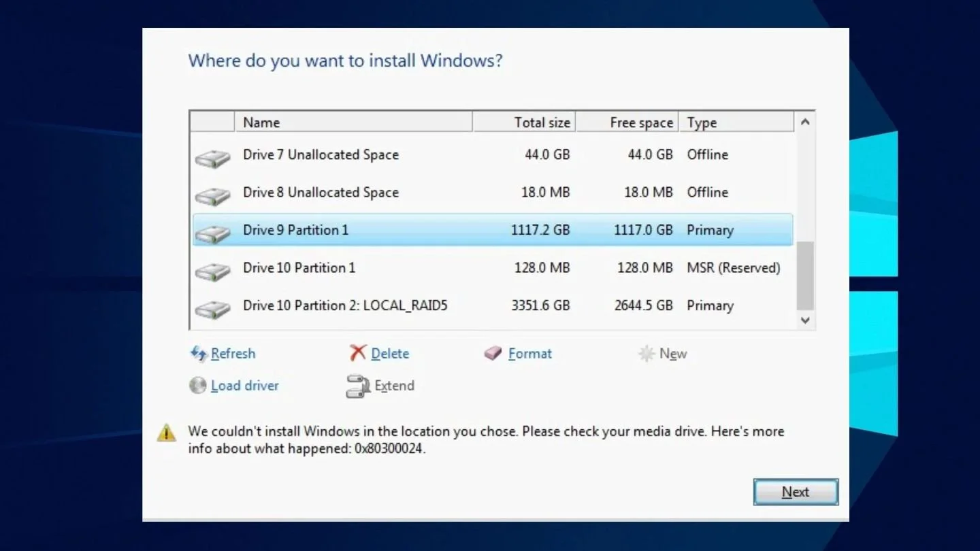Select Drive 10 Partition 2: LOCAL_RAID5 name
Image resolution: width=980 pixels, height=551 pixels.
click(345, 305)
